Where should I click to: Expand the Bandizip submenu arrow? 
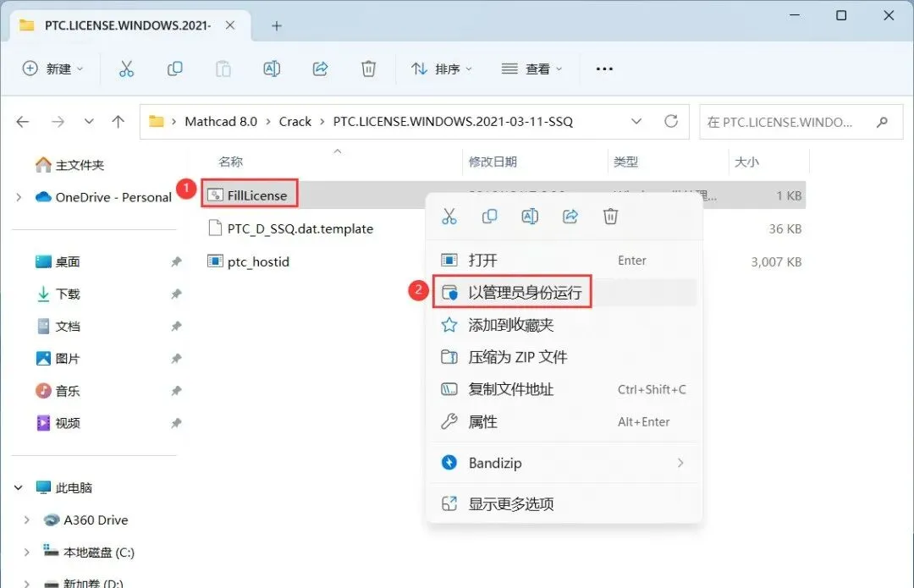pos(680,463)
